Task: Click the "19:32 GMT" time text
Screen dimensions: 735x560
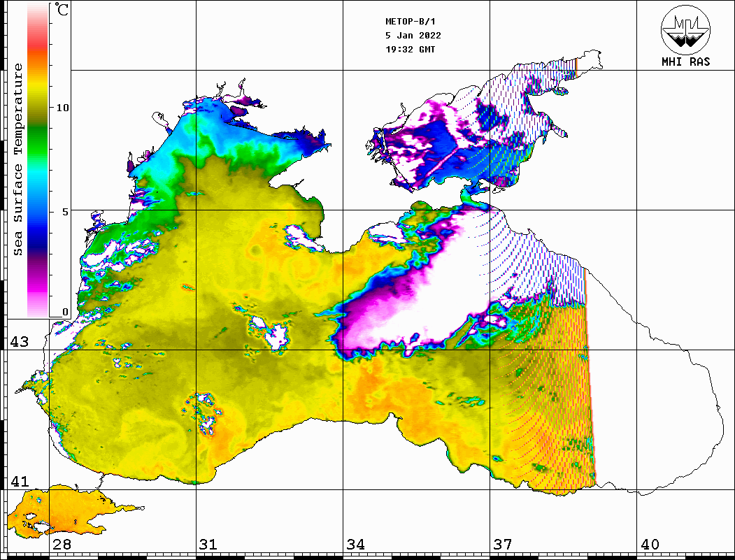Action: (410, 49)
